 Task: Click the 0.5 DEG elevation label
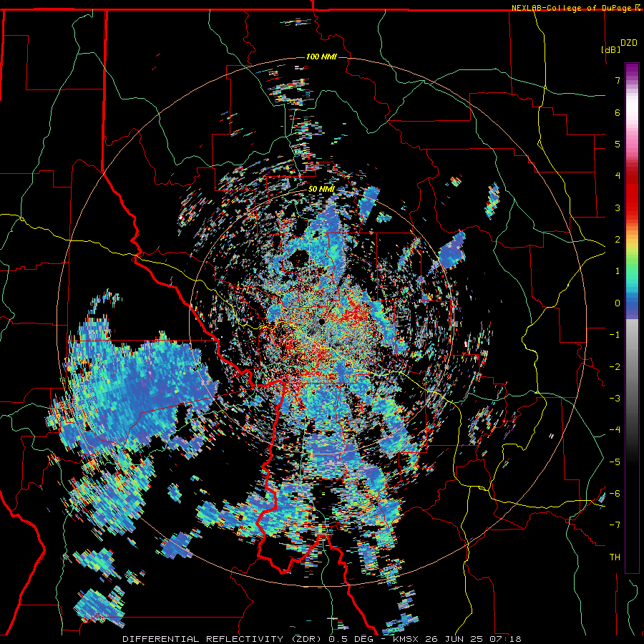pos(351,639)
